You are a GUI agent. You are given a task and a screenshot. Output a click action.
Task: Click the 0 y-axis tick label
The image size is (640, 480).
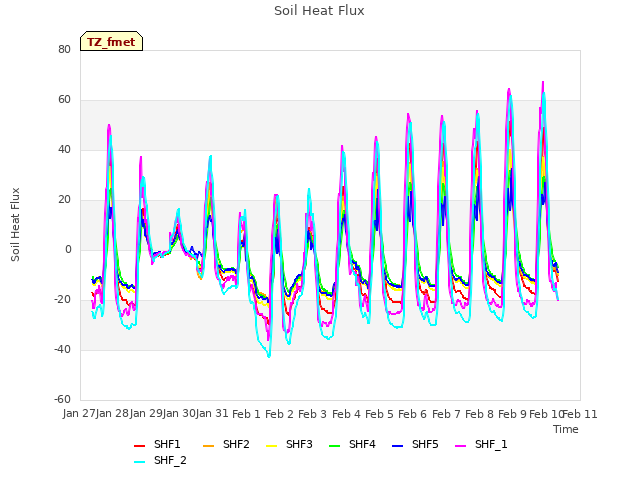coord(68,249)
